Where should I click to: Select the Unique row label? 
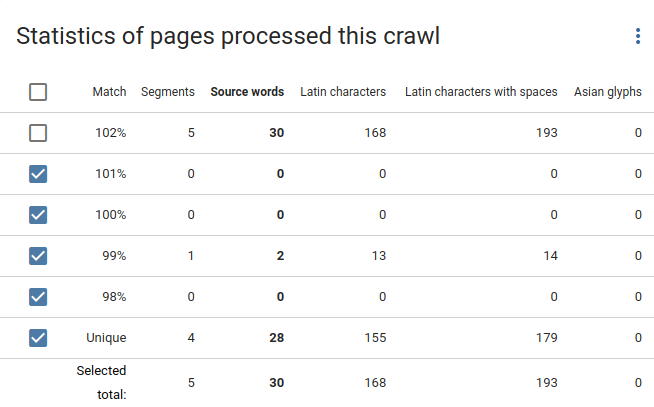pos(106,338)
